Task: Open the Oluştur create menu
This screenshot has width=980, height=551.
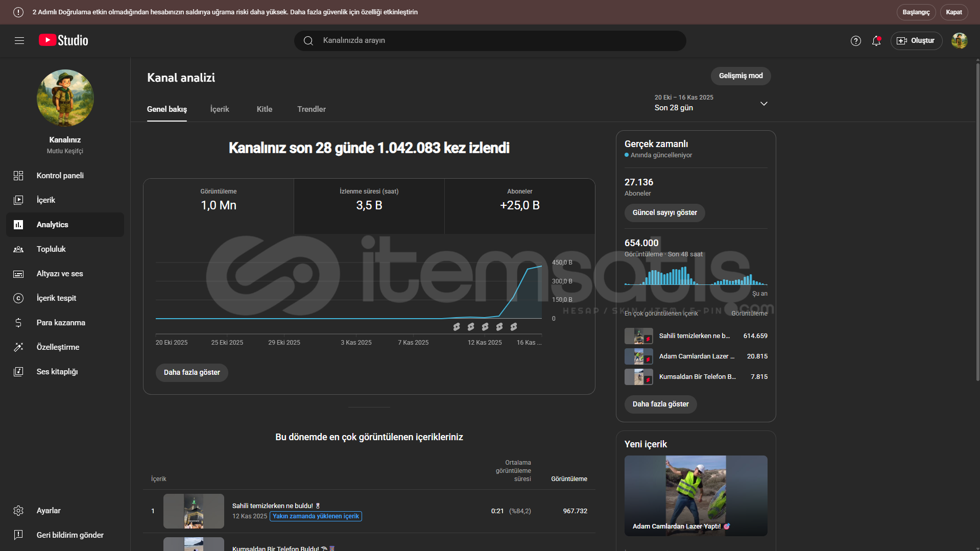Action: [x=916, y=41]
